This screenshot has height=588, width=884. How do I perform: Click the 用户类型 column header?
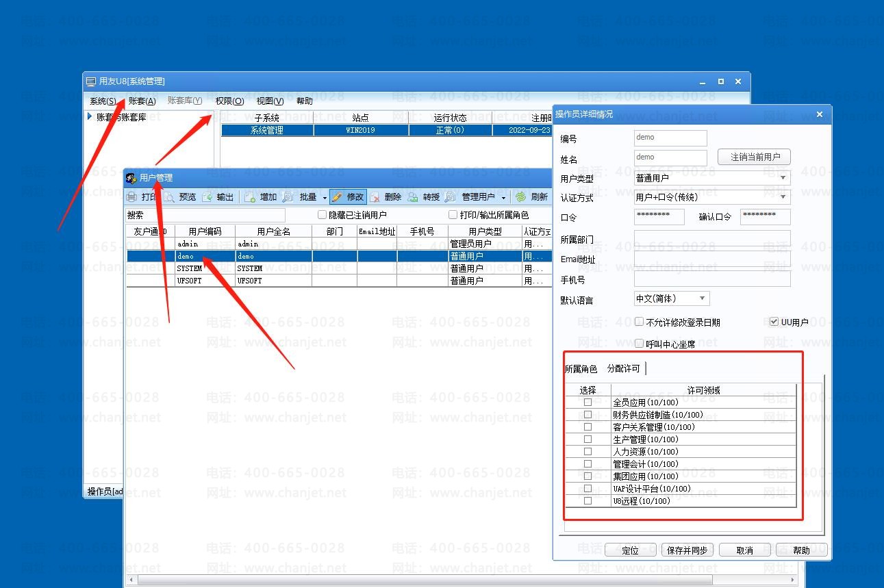pos(485,231)
